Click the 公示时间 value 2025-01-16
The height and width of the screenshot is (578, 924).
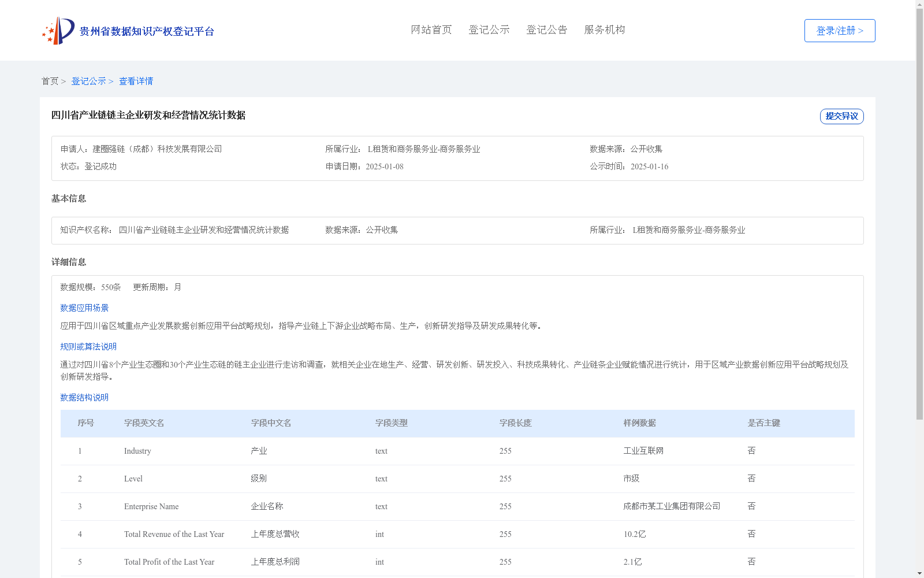[649, 166]
